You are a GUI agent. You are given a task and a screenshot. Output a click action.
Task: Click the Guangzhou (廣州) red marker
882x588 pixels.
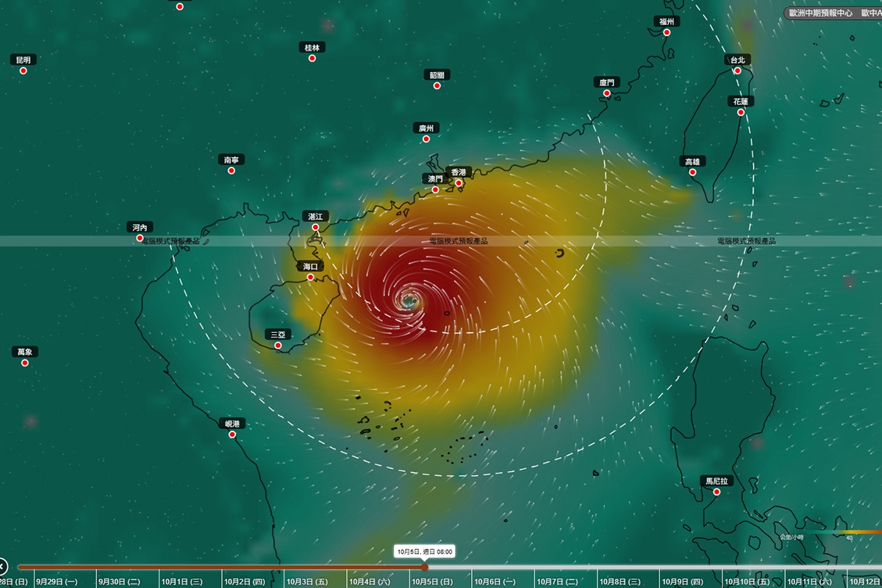click(x=426, y=139)
